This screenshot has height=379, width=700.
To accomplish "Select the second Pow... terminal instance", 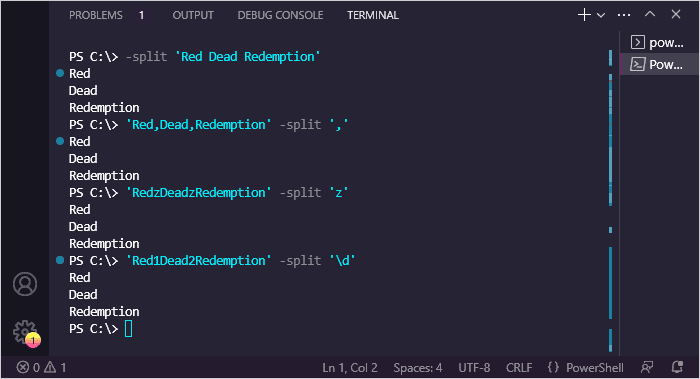I will coord(657,64).
